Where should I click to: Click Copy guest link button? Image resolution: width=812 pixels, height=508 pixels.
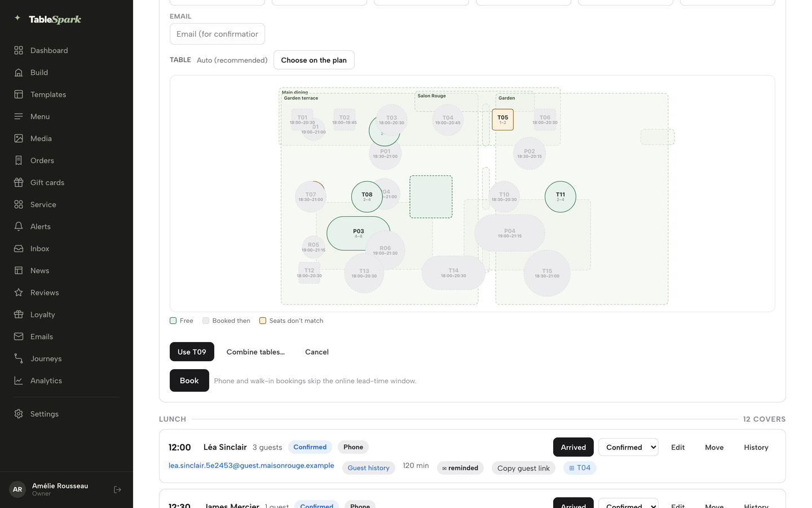pos(523,468)
